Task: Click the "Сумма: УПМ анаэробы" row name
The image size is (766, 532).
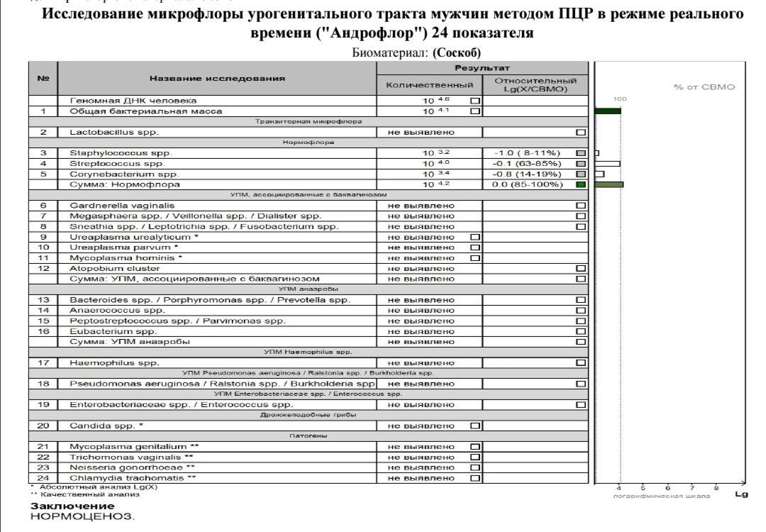Action: (x=130, y=342)
